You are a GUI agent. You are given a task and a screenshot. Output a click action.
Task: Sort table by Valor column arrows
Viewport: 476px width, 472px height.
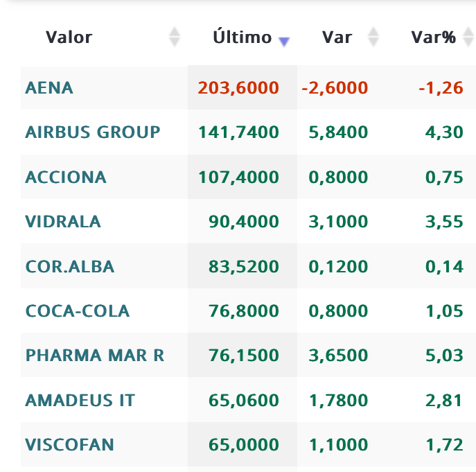pos(175,37)
